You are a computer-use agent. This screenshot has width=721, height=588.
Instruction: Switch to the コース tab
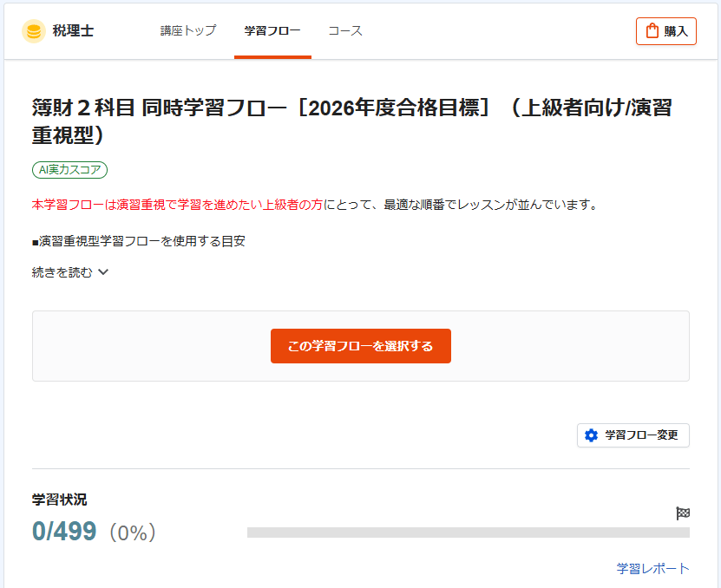[345, 29]
